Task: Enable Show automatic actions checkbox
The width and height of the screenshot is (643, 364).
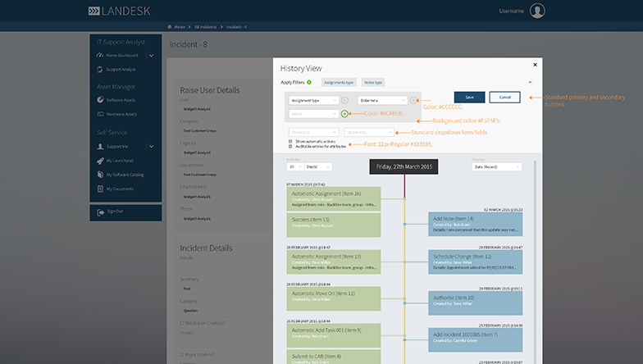Action: pos(290,140)
